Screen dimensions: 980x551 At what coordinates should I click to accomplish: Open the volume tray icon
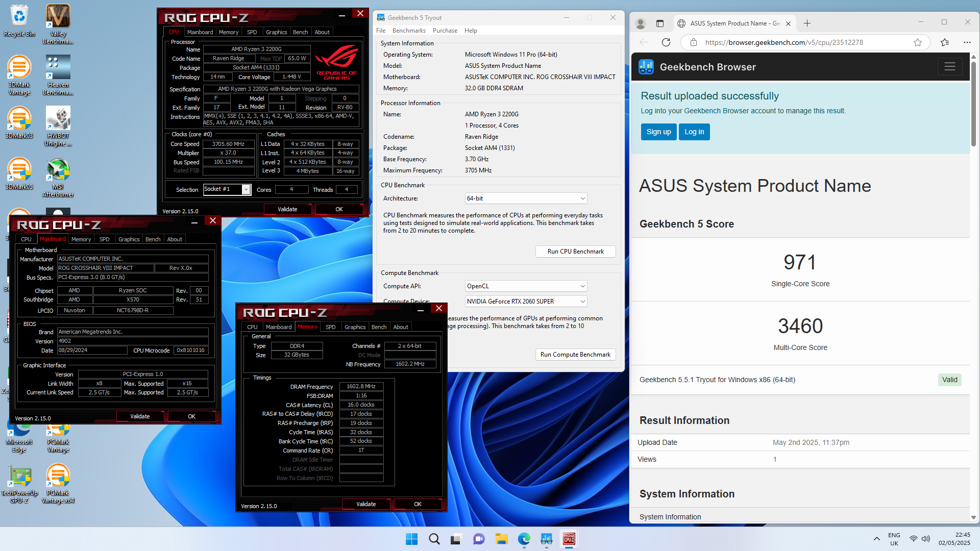pos(926,539)
